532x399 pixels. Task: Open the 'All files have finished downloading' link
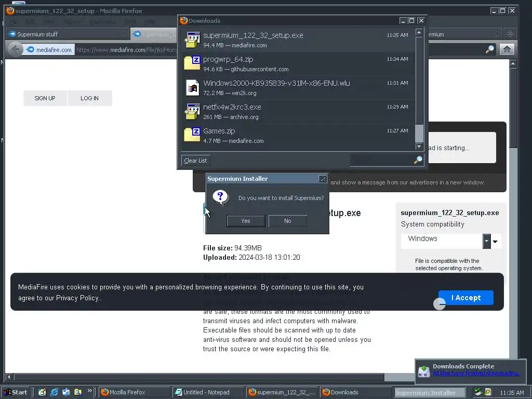(x=476, y=373)
